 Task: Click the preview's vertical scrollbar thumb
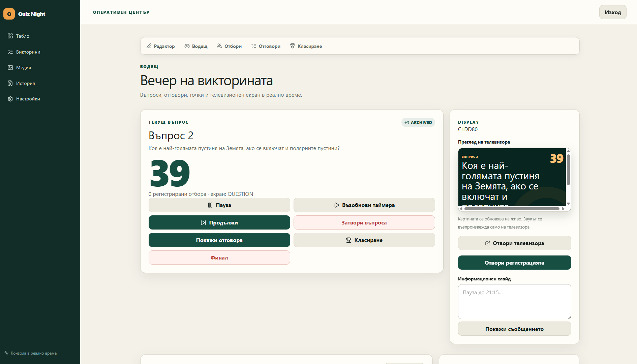tap(568, 170)
